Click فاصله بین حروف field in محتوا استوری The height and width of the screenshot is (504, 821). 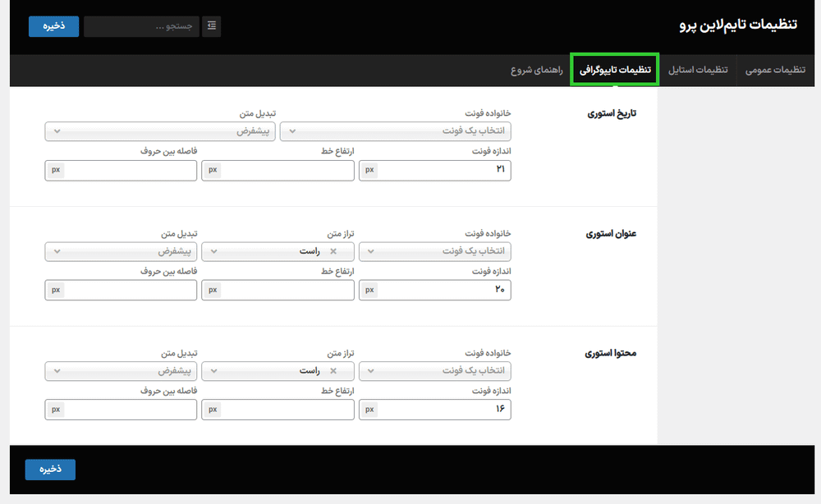pyautogui.click(x=121, y=410)
